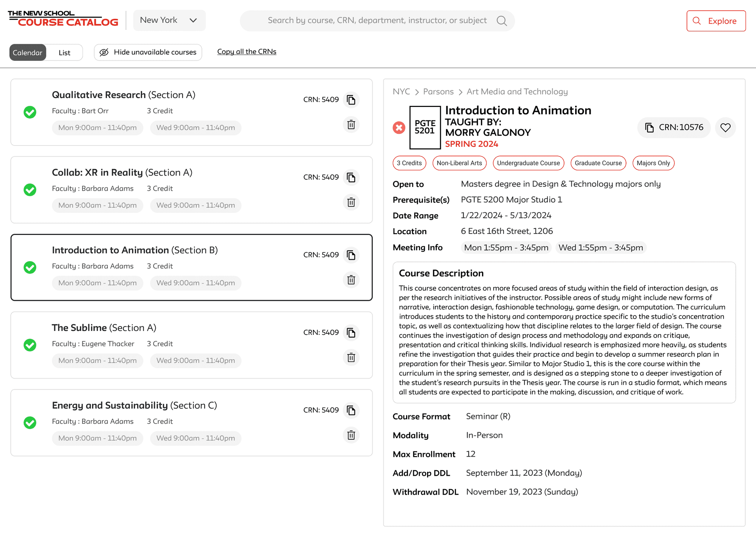The image size is (756, 537).
Task: Copy CRN for Collab: XR in Reality
Action: pos(351,177)
